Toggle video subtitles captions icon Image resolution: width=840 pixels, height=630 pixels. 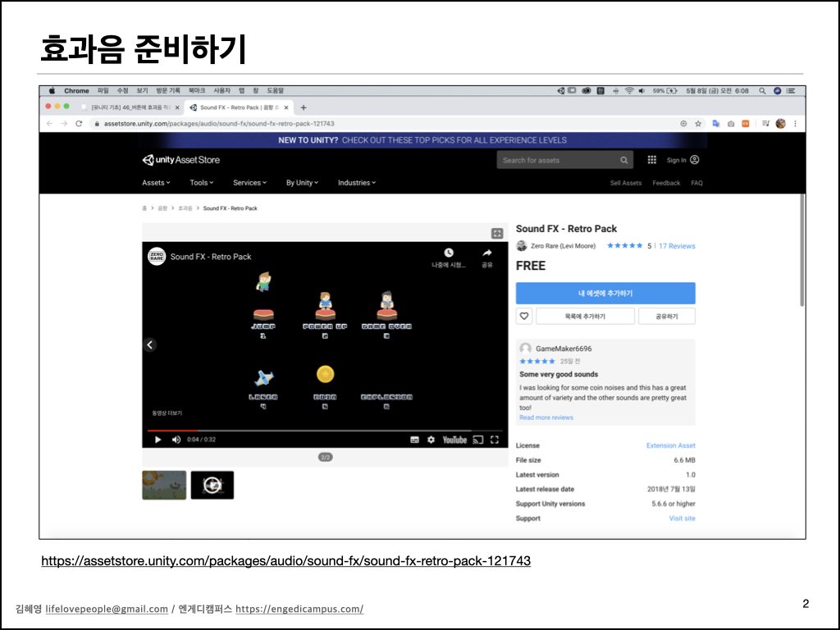414,440
